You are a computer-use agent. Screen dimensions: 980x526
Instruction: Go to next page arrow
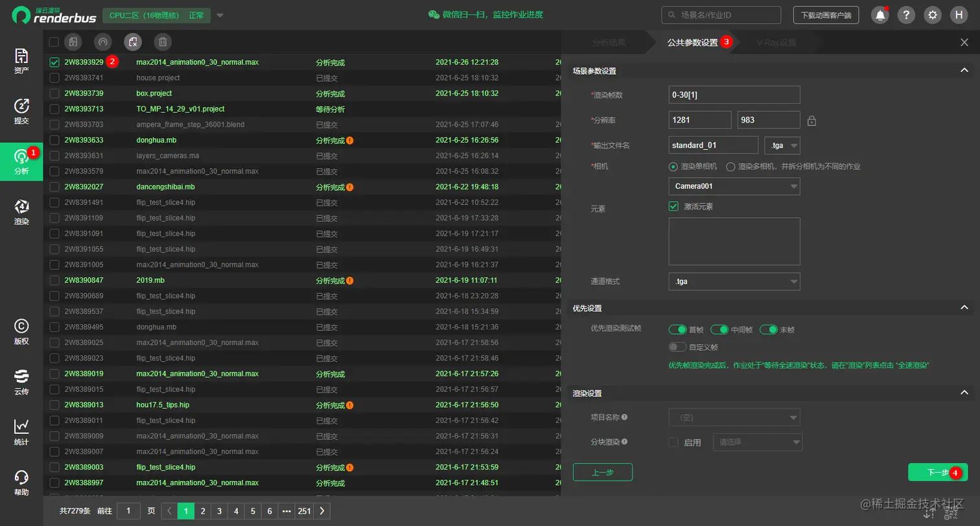tap(322, 510)
